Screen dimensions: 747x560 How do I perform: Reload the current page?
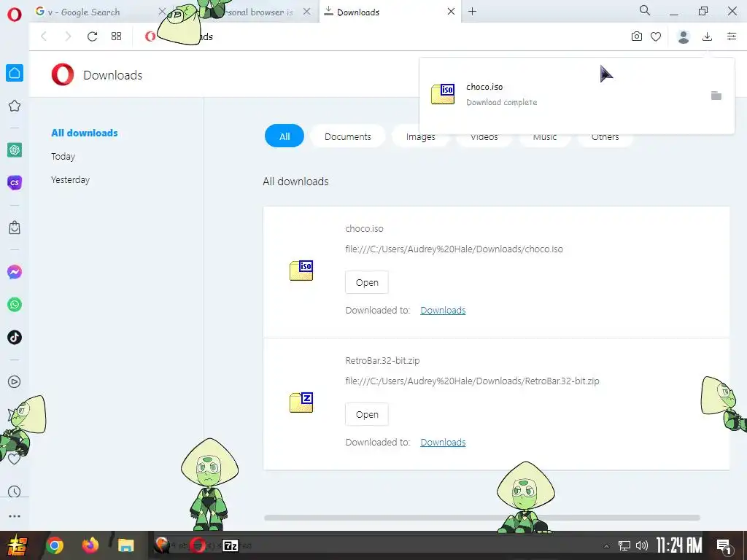pyautogui.click(x=92, y=36)
